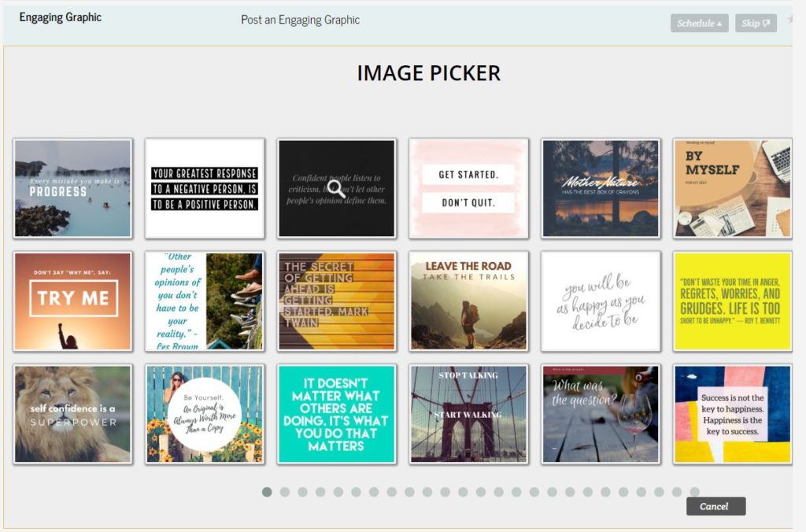Open the Schedule dropdown button
Viewport: 806px width, 532px height.
699,23
